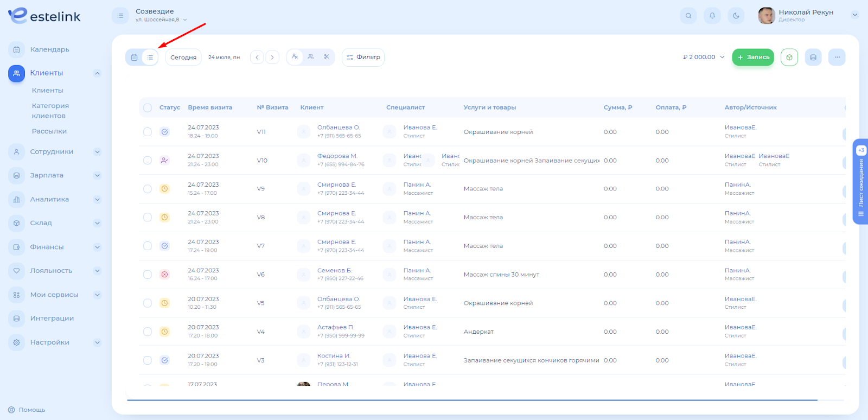
Task: Switch to the calendar view icon
Action: pyautogui.click(x=134, y=58)
